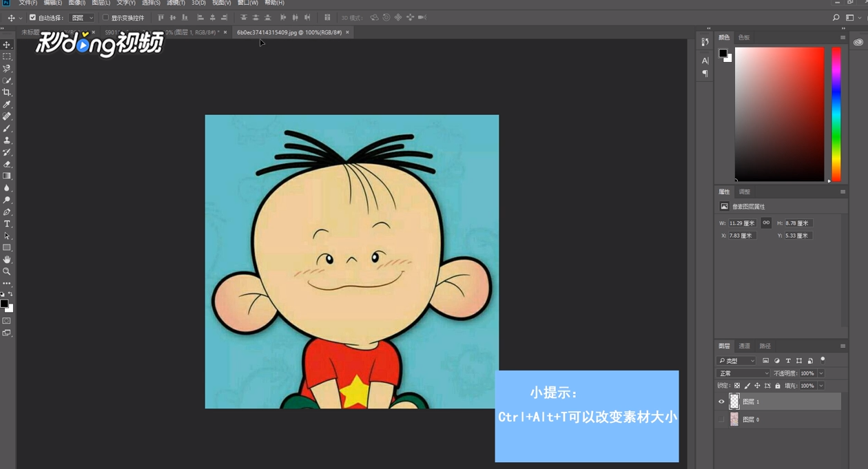Lock position of layer icon

757,386
